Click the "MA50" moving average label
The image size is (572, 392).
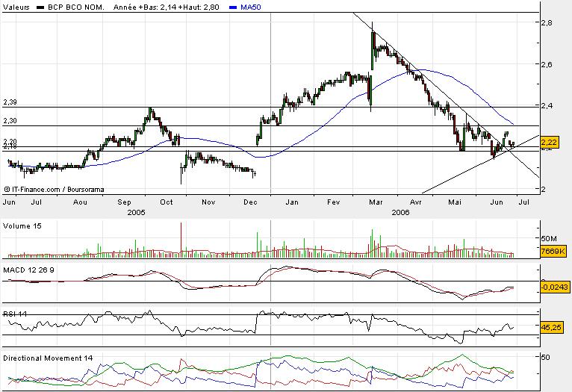coord(251,7)
